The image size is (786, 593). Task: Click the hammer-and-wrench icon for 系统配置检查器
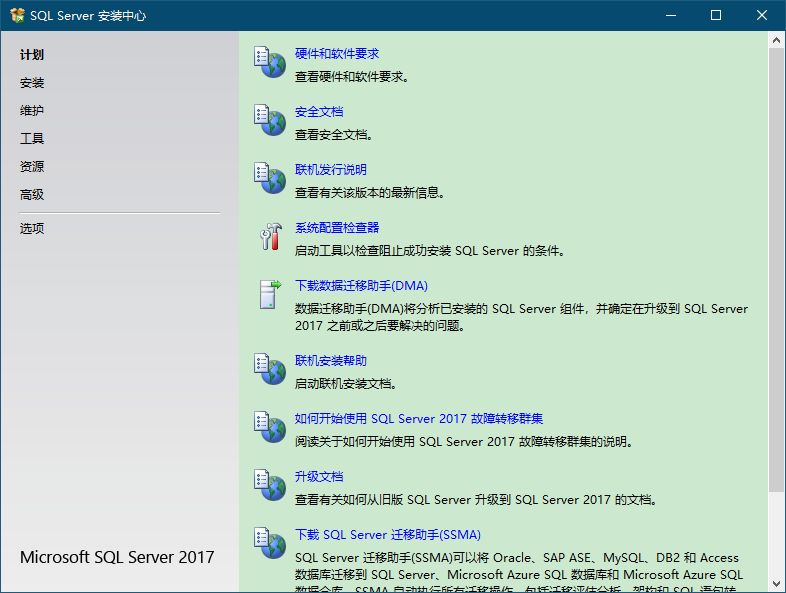click(x=271, y=236)
